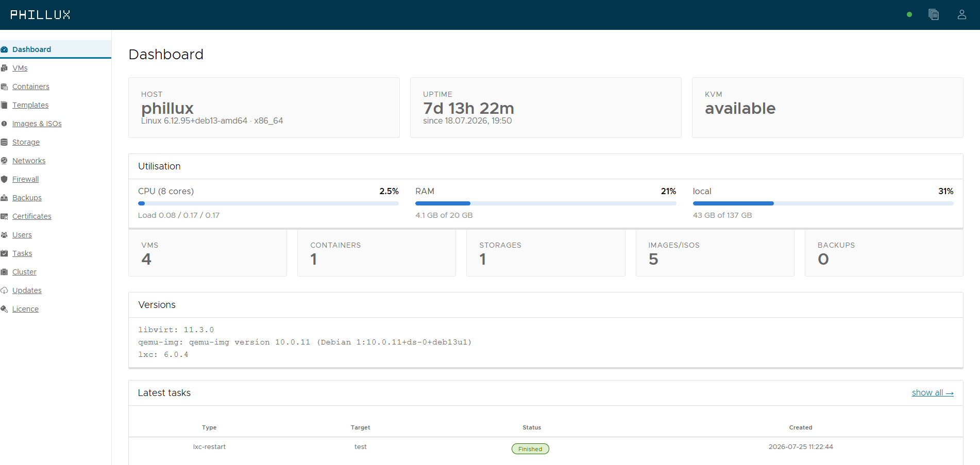Click the RAM usage progress bar
Viewport: 980px width, 465px height.
tap(546, 203)
